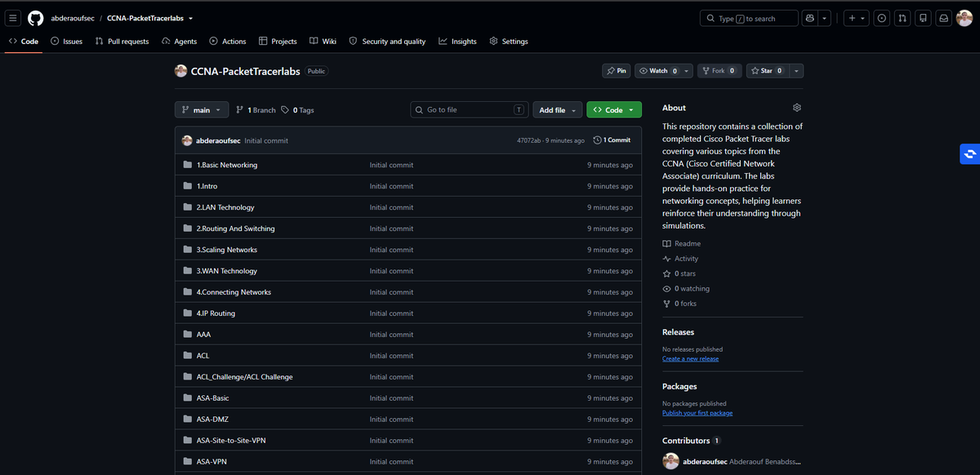980x475 pixels.
Task: Focus the Go to file search field
Action: [469, 110]
